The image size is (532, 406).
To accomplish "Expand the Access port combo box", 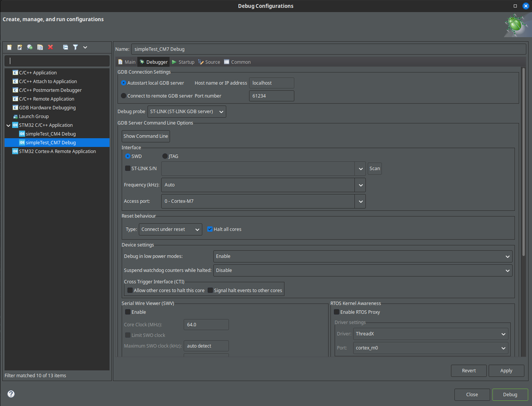I will point(361,201).
